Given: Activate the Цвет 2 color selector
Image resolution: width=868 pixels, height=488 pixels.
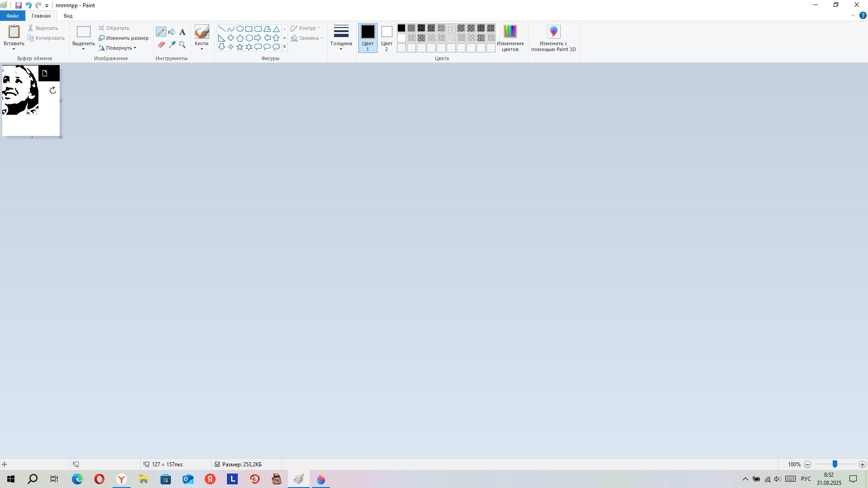Looking at the screenshot, I should 387,38.
